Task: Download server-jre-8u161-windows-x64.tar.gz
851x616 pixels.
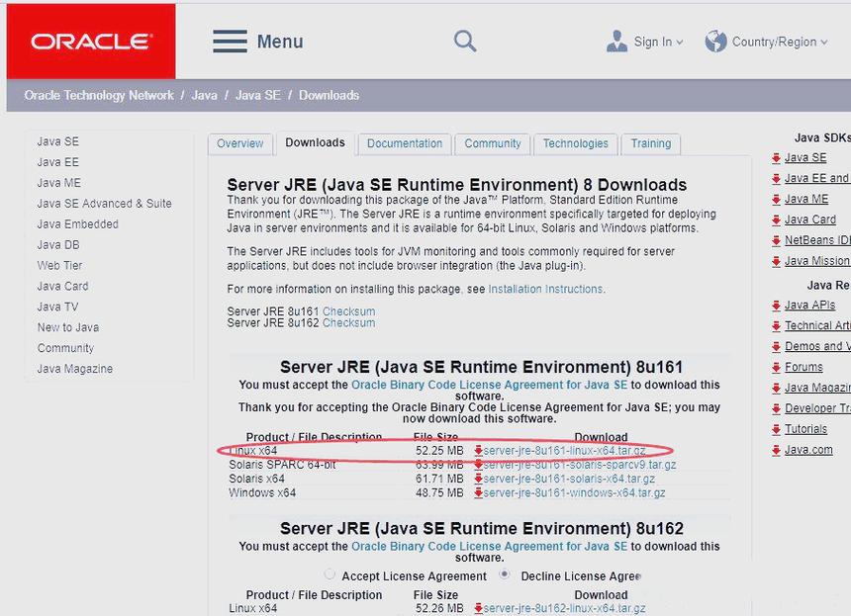Action: coord(574,493)
